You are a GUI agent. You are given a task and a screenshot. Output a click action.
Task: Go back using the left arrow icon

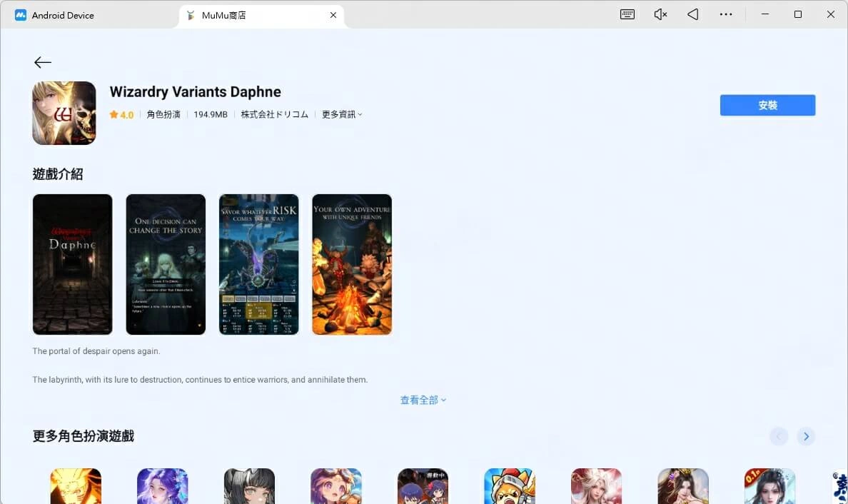click(42, 62)
